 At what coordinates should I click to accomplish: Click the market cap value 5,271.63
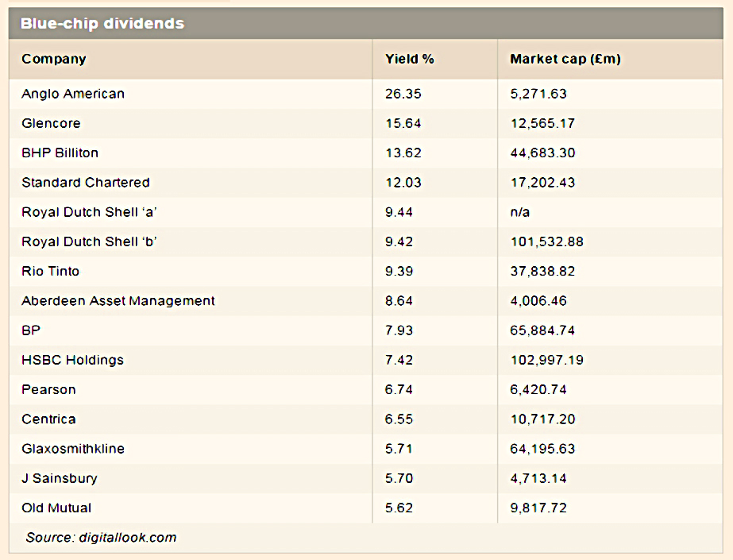[x=538, y=94]
